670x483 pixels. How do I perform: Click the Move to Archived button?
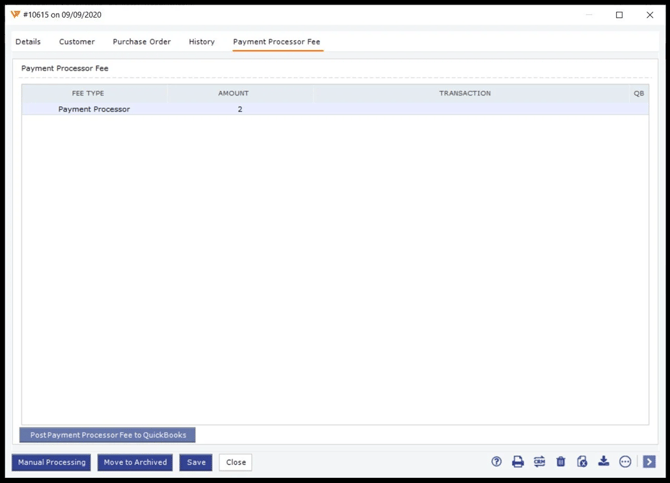135,463
